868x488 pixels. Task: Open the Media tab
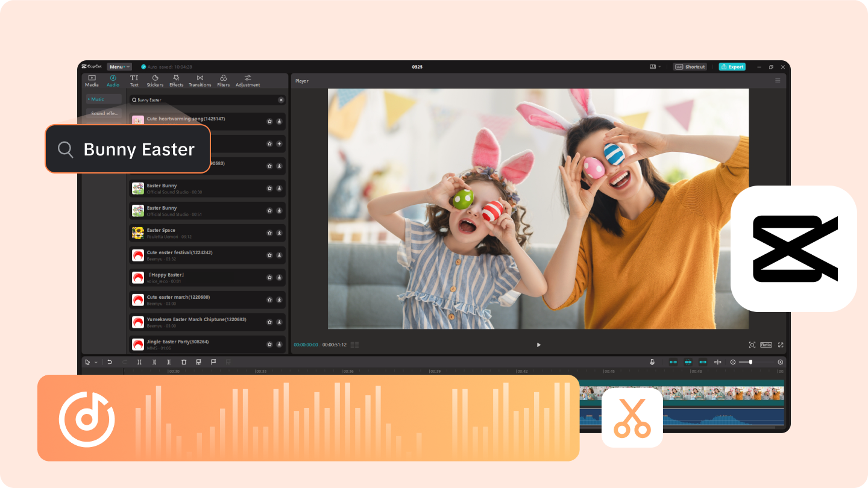[x=92, y=81]
